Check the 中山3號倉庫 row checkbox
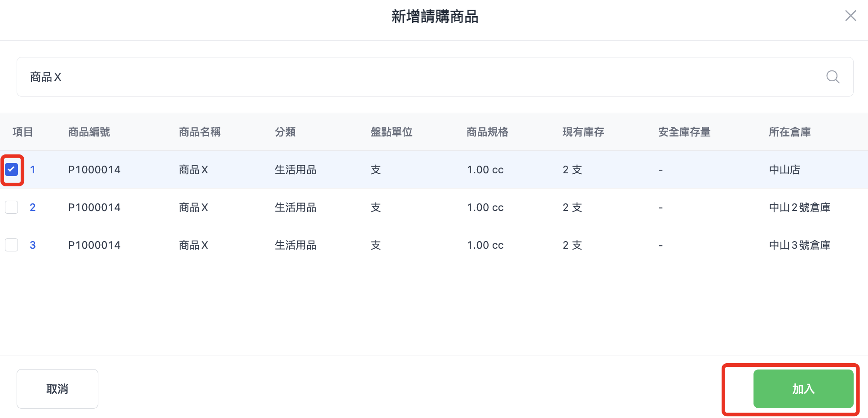Image resolution: width=868 pixels, height=418 pixels. click(12, 245)
